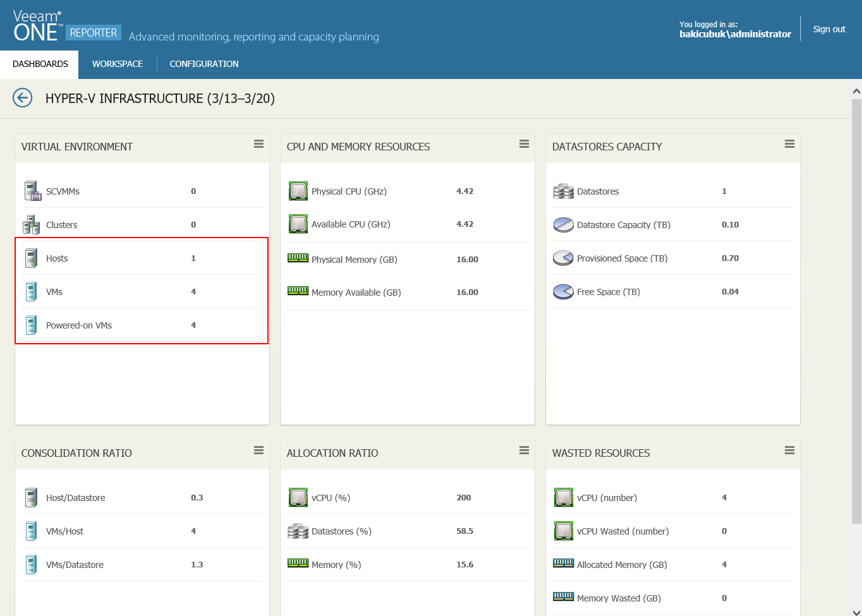This screenshot has height=616, width=862.
Task: Click the Datastores disk stack icon
Action: tap(563, 191)
